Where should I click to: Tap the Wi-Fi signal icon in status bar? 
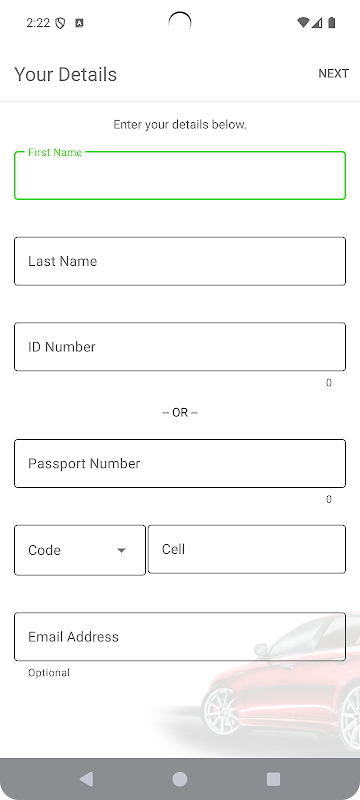tap(303, 23)
